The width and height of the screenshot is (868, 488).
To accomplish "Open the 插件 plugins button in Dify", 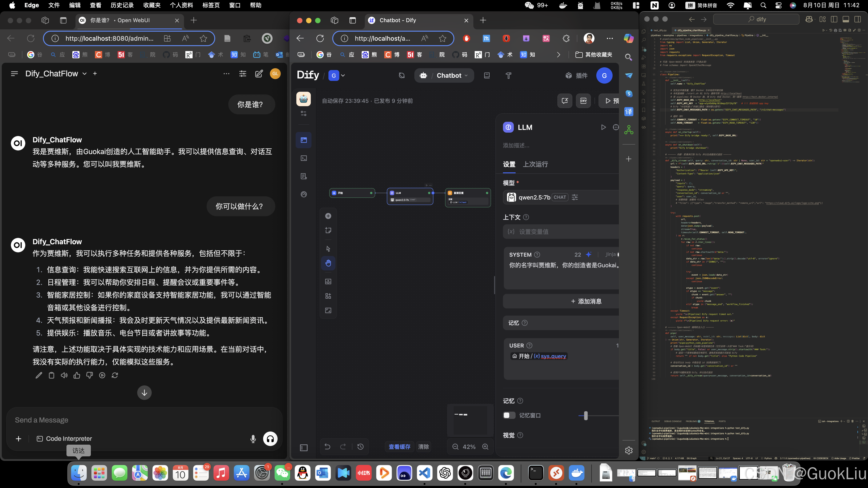I will pyautogui.click(x=576, y=75).
